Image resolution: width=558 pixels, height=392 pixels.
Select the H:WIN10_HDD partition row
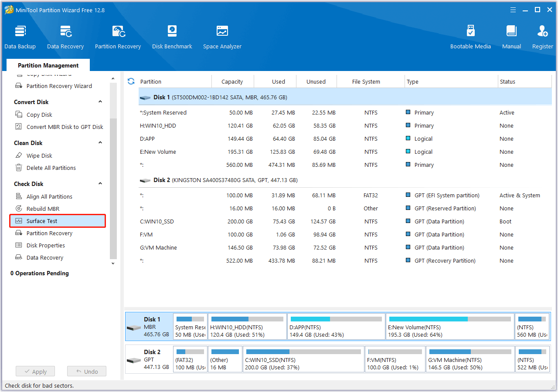[x=345, y=125]
